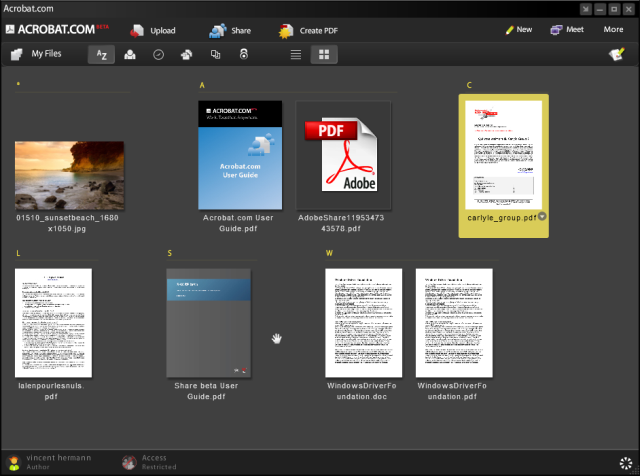Click the loading spinner icon in status bar
Image resolution: width=640 pixels, height=476 pixels.
tap(626, 463)
